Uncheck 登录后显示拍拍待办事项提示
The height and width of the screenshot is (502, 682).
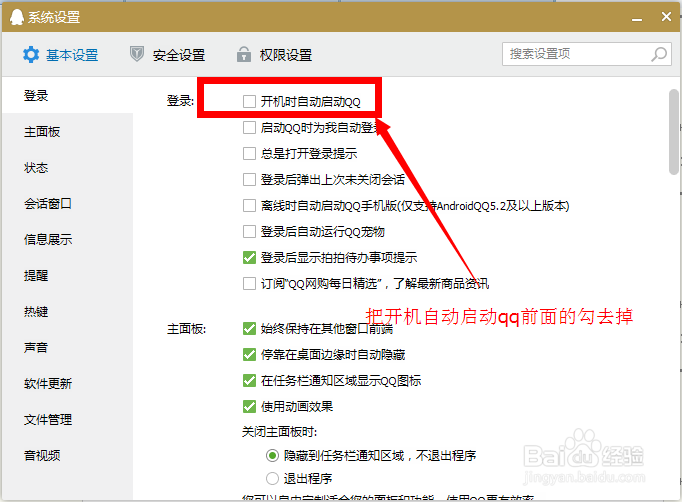point(249,258)
